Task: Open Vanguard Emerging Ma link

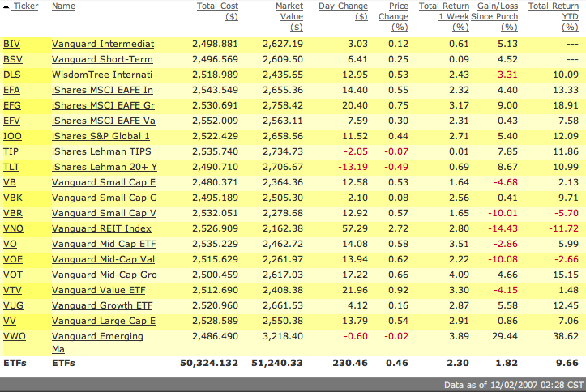Action: 97,343
